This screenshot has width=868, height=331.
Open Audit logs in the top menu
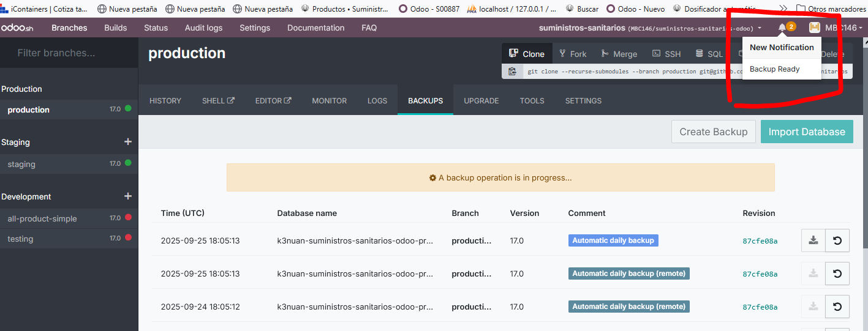[203, 28]
